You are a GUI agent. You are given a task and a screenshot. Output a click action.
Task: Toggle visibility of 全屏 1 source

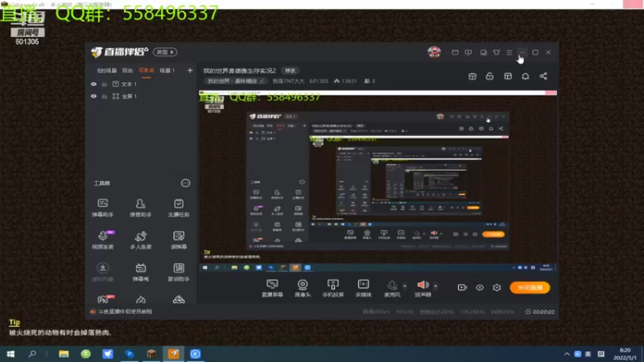click(93, 97)
